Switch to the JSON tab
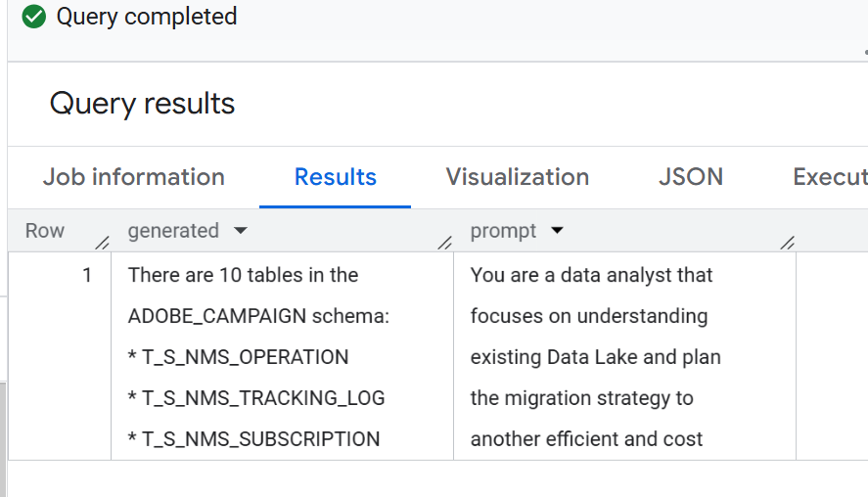868x497 pixels. point(691,177)
